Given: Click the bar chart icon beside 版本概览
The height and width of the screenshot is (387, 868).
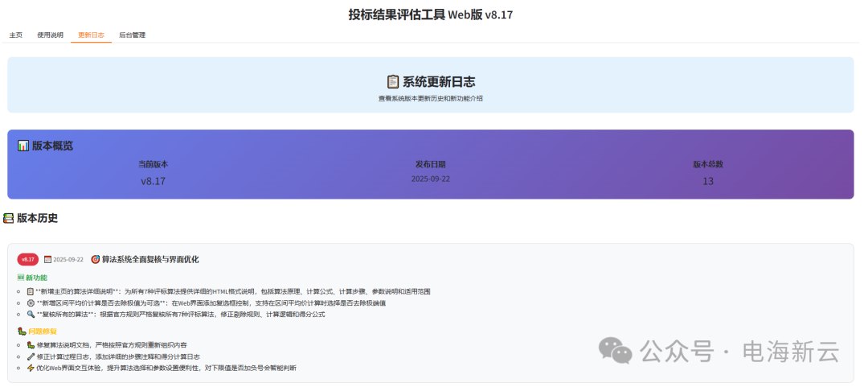Looking at the screenshot, I should 23,146.
